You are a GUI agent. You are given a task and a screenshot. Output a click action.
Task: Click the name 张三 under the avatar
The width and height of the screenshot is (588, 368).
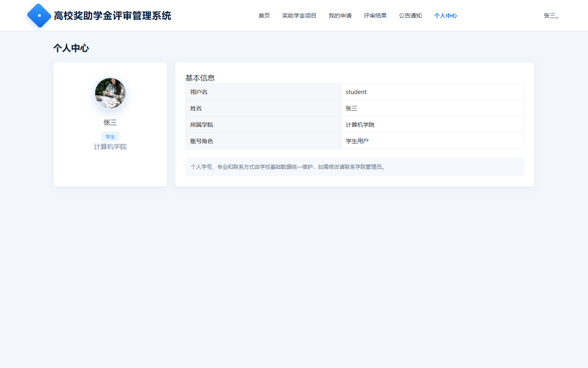pyautogui.click(x=110, y=123)
